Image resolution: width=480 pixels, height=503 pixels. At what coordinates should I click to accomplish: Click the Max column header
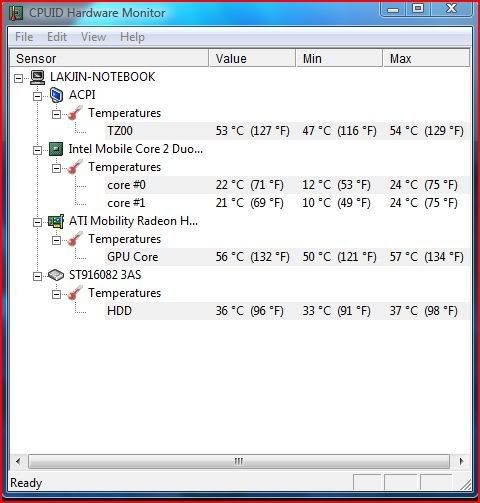click(426, 58)
